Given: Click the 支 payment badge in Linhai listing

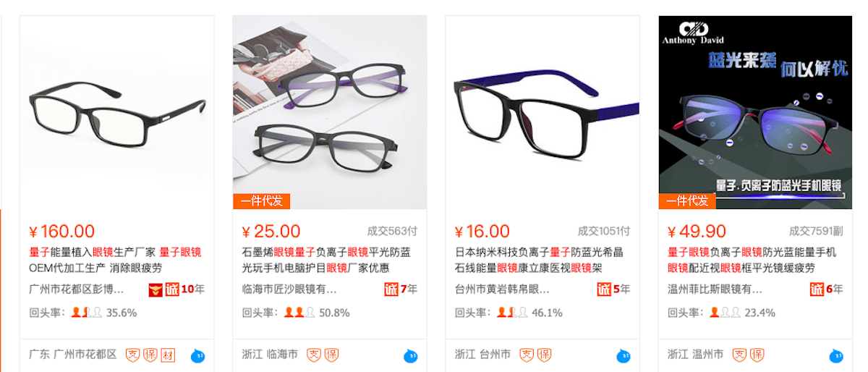Looking at the screenshot, I should 314,355.
